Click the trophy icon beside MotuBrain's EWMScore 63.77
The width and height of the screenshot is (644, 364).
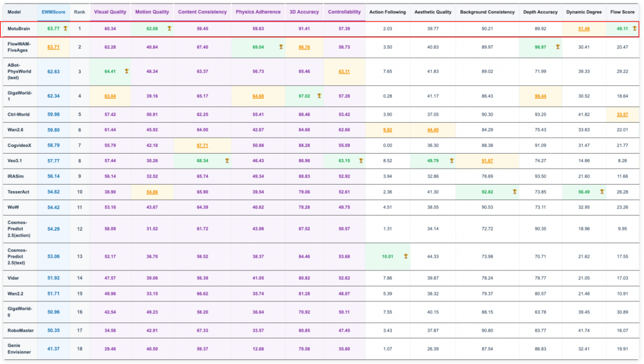click(66, 29)
